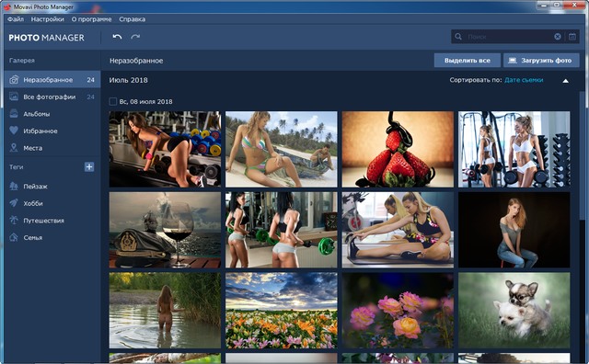Viewport: 589px width, 364px height.
Task: Open the Избранное section
Action: 52,131
